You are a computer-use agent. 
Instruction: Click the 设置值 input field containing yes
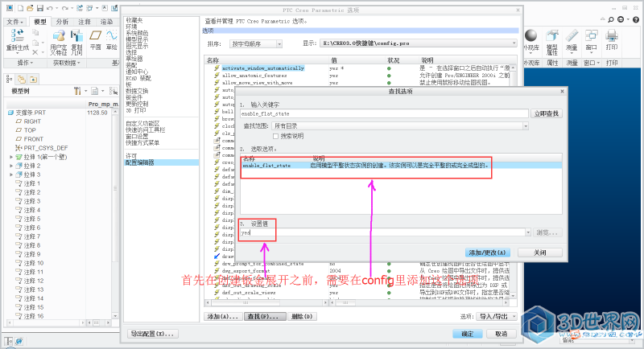click(382, 232)
